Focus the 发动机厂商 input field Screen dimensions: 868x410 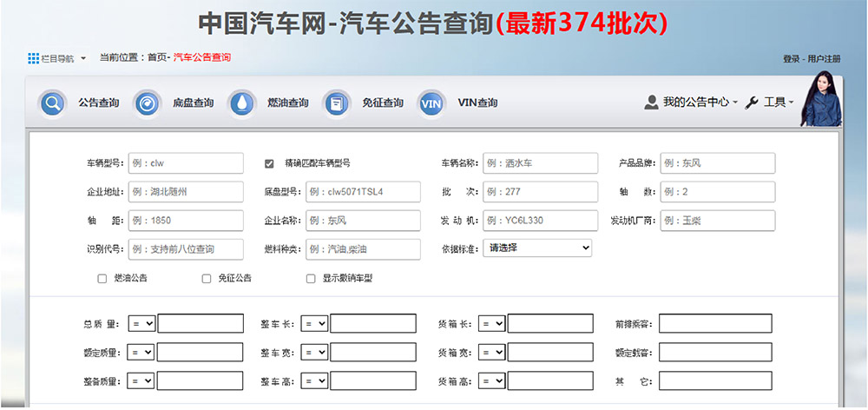pos(718,221)
